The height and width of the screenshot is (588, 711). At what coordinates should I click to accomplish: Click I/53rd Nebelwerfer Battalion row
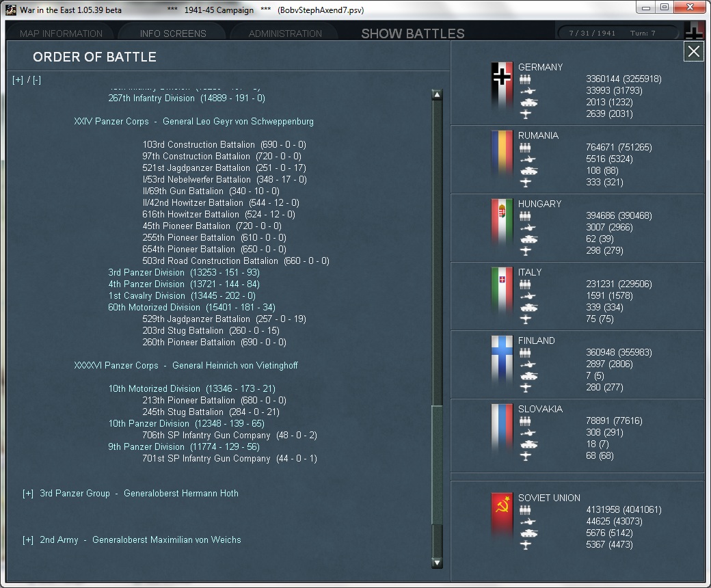(x=224, y=180)
